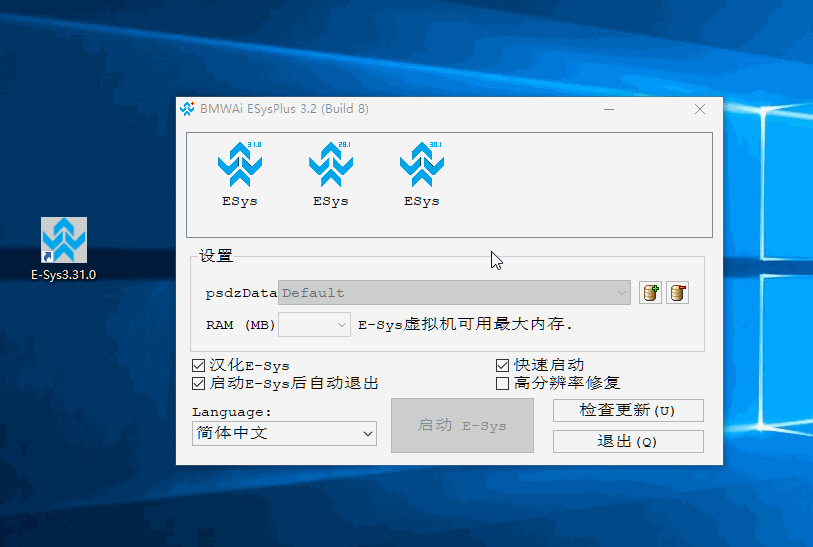Click the 启动 E-Sys button
The width and height of the screenshot is (813, 547).
462,426
